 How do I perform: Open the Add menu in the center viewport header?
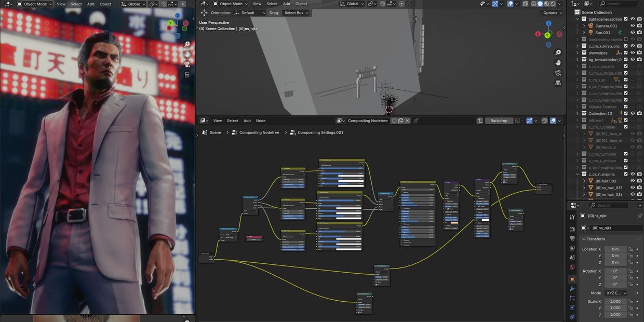click(286, 4)
